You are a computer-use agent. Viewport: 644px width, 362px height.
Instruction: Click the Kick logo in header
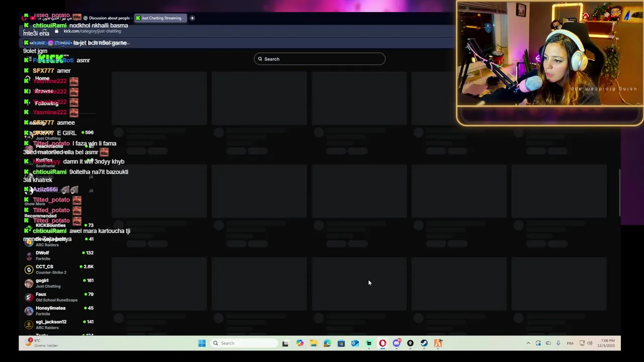coord(52,58)
